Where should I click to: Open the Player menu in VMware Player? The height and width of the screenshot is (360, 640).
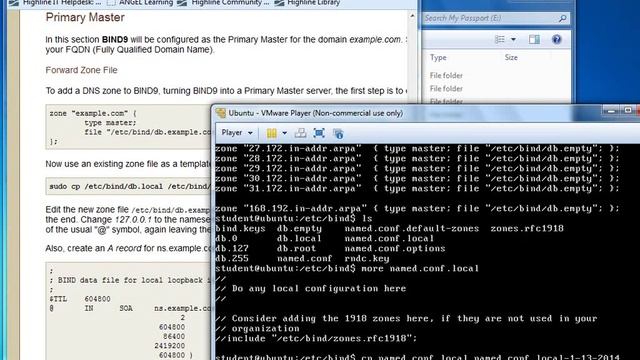point(237,133)
